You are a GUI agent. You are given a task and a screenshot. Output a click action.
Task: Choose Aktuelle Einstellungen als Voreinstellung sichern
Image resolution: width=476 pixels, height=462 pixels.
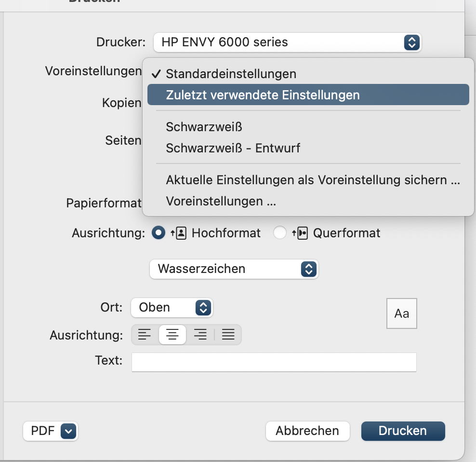coord(313,180)
